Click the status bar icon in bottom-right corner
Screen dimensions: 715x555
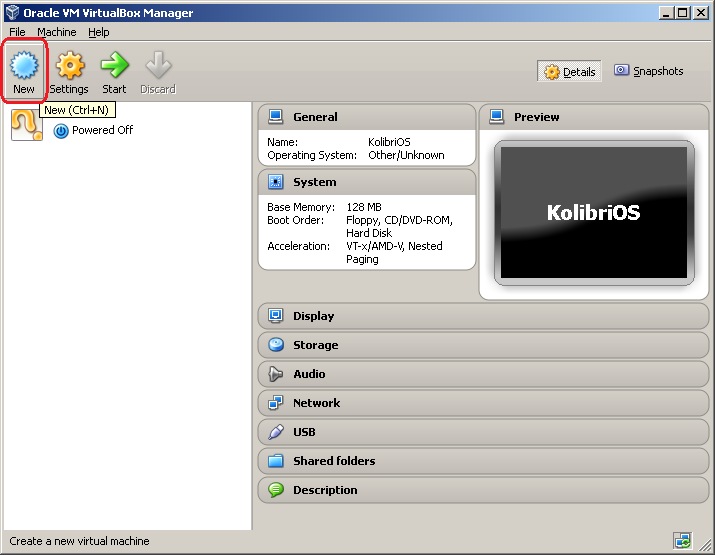click(682, 541)
